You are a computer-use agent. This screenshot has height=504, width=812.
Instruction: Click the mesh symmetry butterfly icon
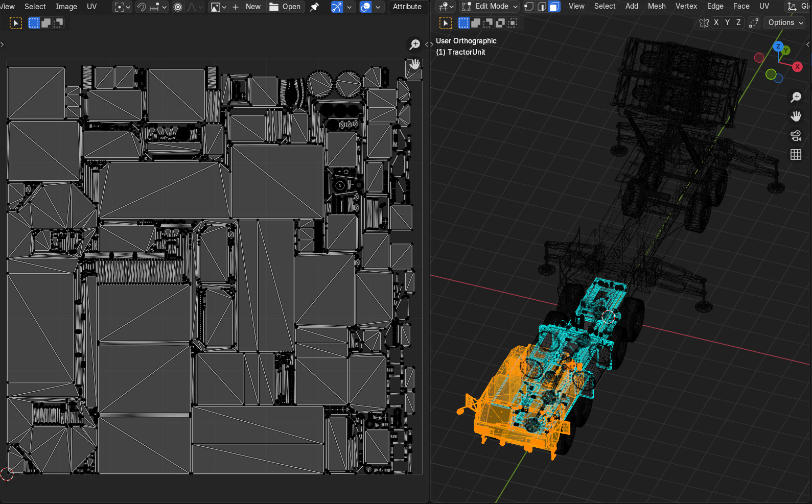tap(704, 23)
